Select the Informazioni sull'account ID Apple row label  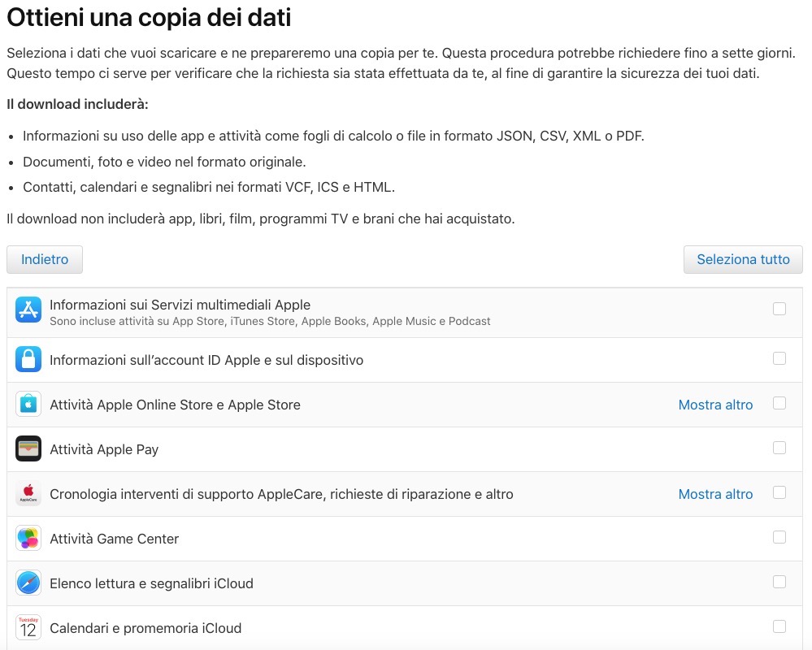(x=206, y=360)
